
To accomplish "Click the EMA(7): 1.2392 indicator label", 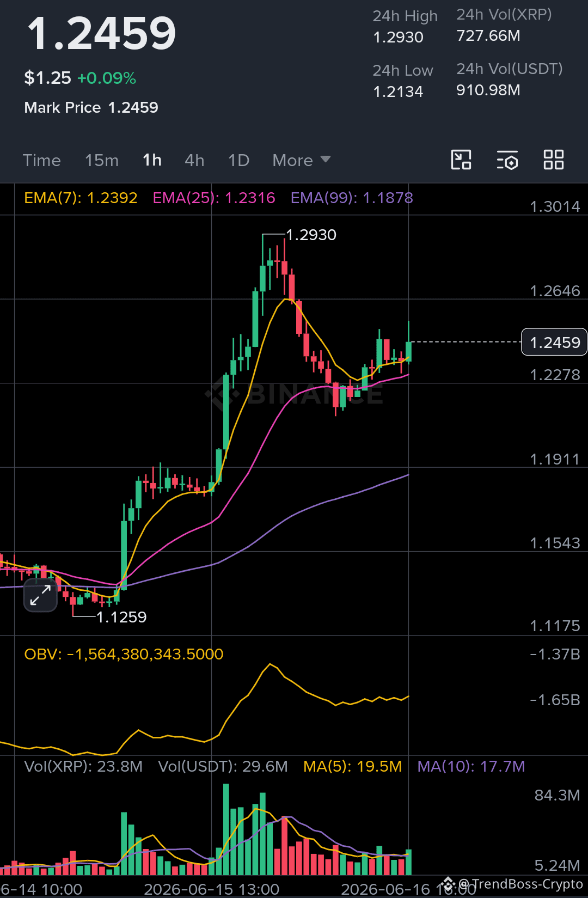I will pos(81,198).
